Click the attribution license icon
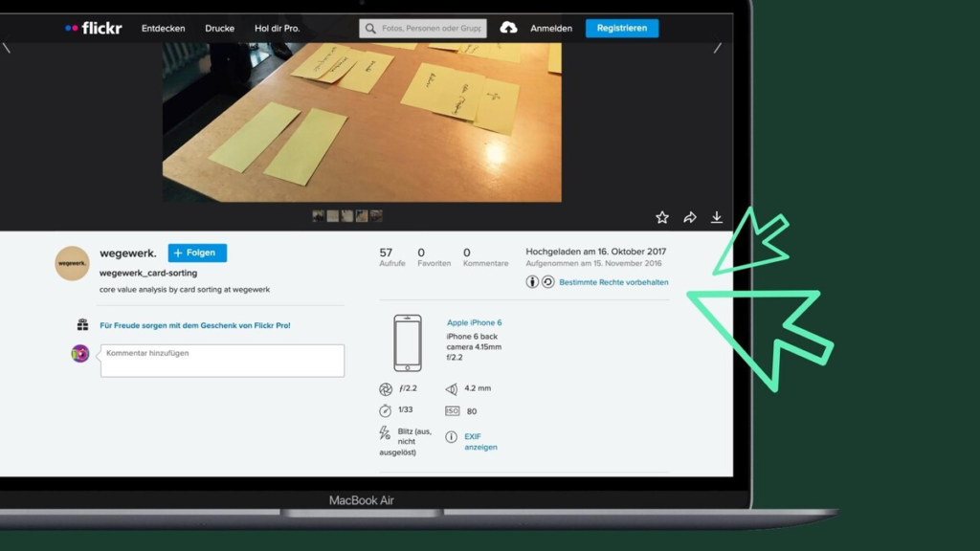Viewport: 980px width, 551px height. point(532,282)
